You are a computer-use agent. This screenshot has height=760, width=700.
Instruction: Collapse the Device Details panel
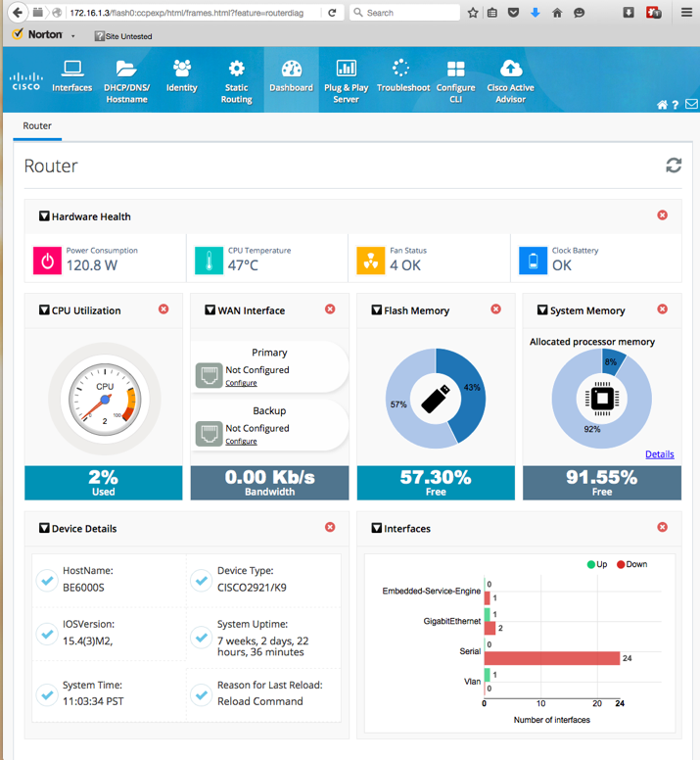pyautogui.click(x=44, y=528)
